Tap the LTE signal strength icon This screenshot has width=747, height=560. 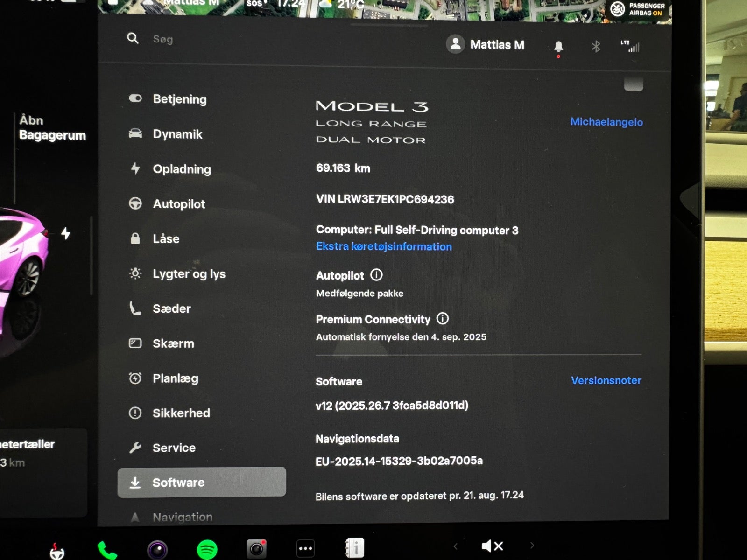point(630,46)
